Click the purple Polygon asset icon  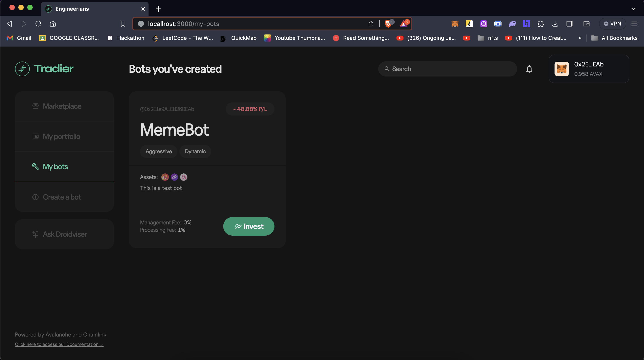(x=174, y=177)
